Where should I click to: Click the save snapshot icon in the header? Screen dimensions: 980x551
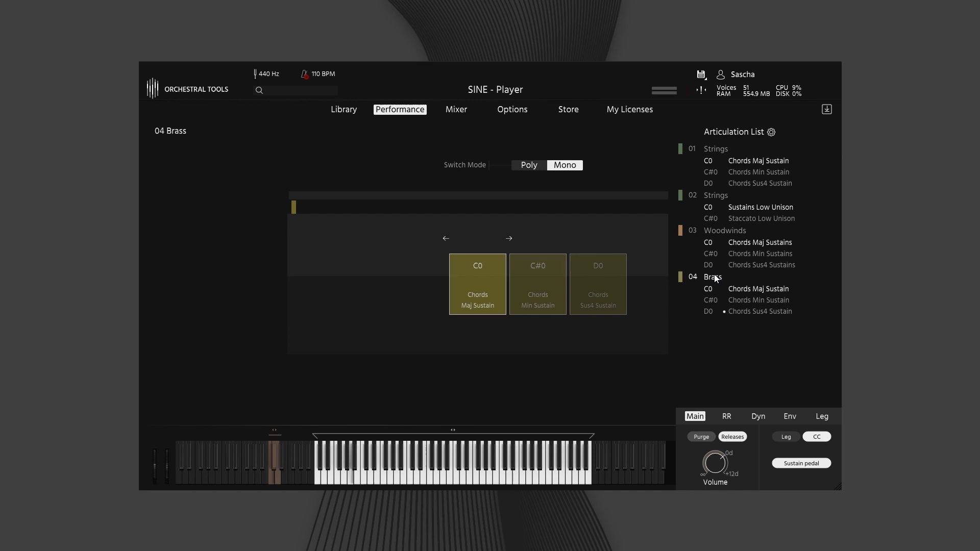click(701, 74)
